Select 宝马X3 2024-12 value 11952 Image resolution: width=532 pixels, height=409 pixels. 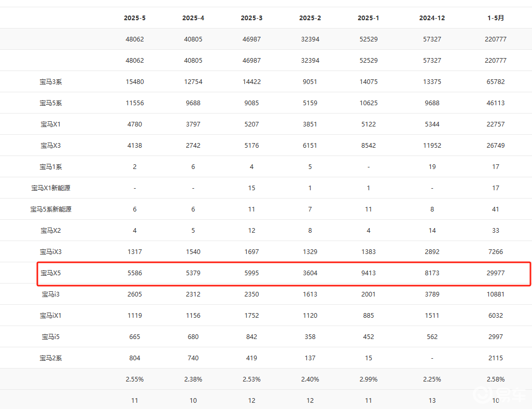(x=432, y=146)
